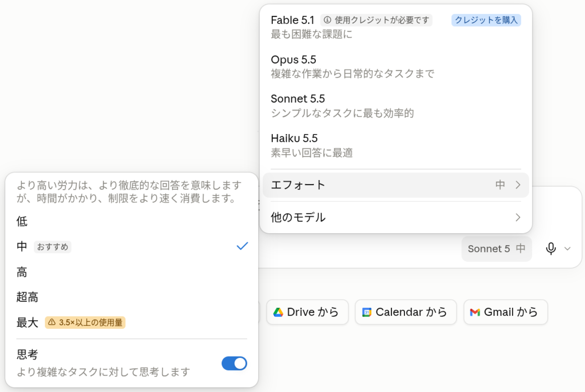Viewport: 585px width, 392px height.
Task: Select the 低 effort level
Action: click(132, 222)
